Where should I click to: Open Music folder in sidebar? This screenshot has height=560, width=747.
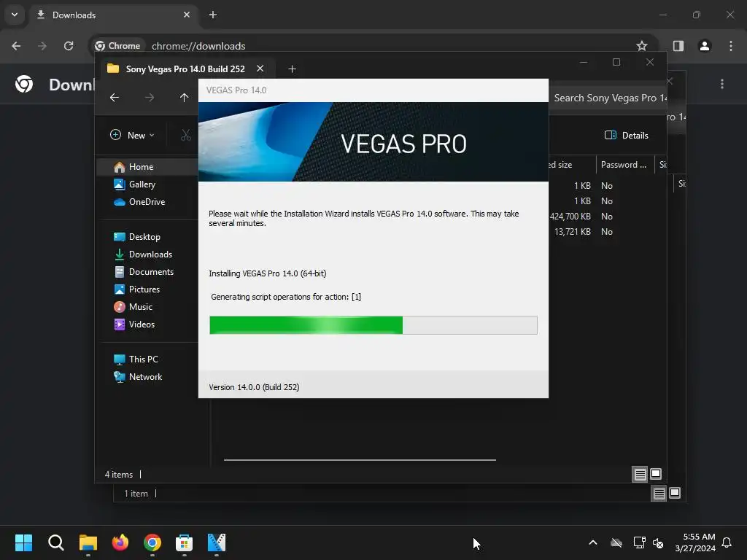(x=141, y=307)
